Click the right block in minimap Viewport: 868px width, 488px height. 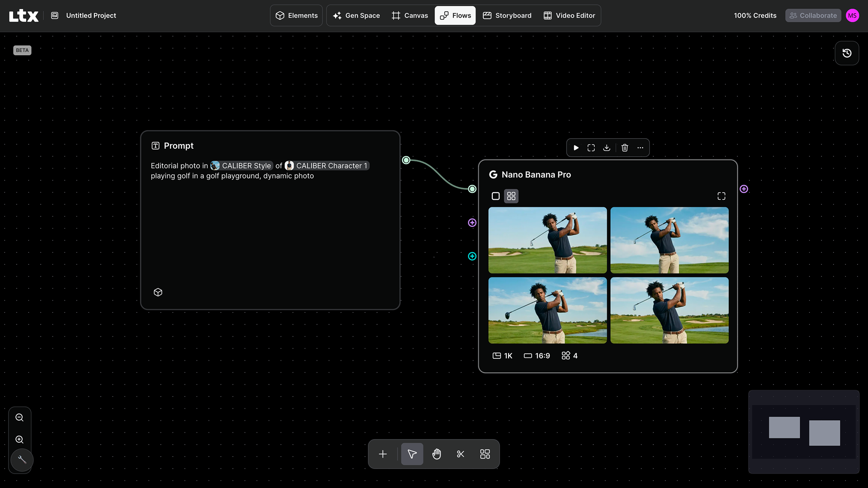(x=824, y=433)
